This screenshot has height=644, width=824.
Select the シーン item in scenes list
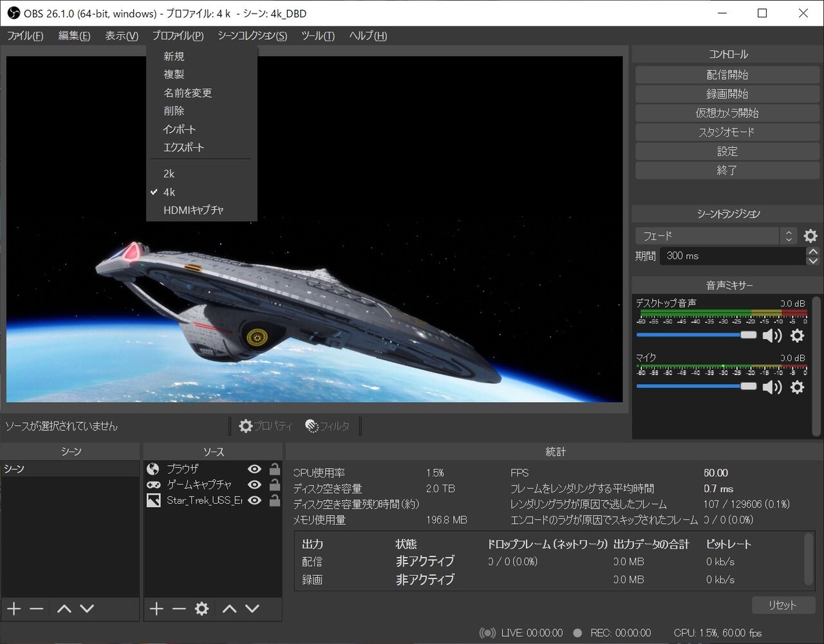70,469
